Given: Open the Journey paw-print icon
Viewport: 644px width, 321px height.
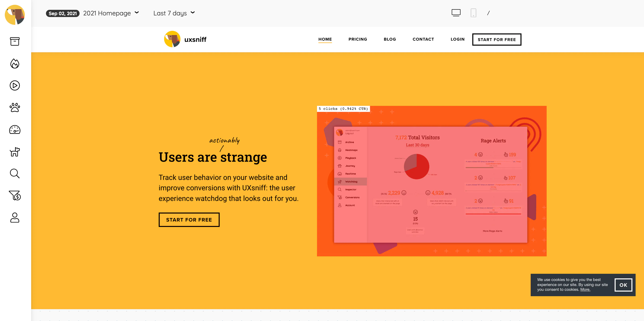Looking at the screenshot, I should [15, 108].
